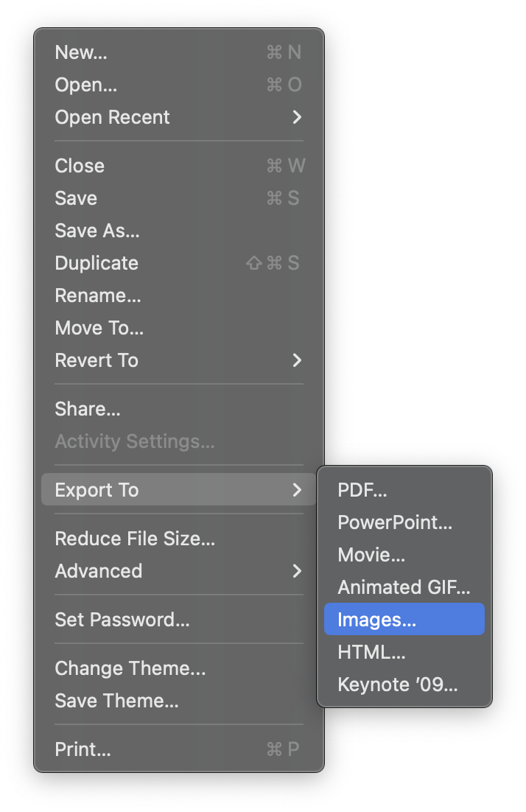Select the highlighted Images... export option

[377, 620]
